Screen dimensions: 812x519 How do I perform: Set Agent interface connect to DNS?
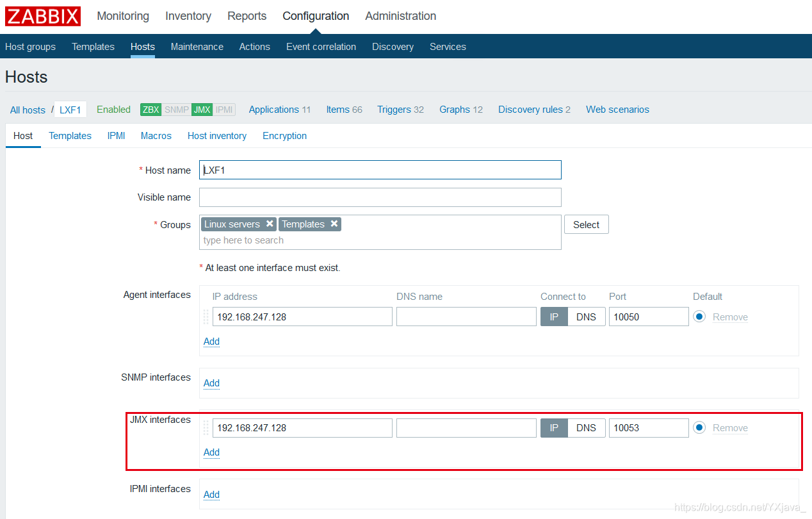pos(586,317)
